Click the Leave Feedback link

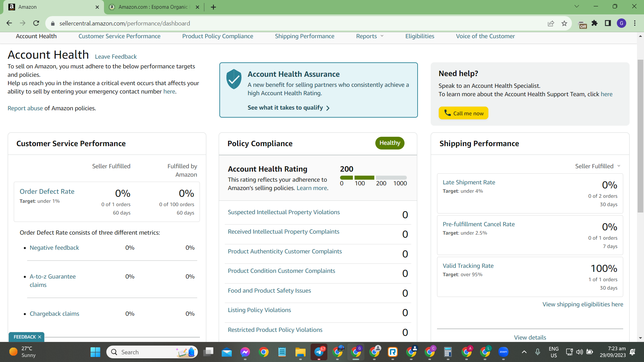click(116, 57)
